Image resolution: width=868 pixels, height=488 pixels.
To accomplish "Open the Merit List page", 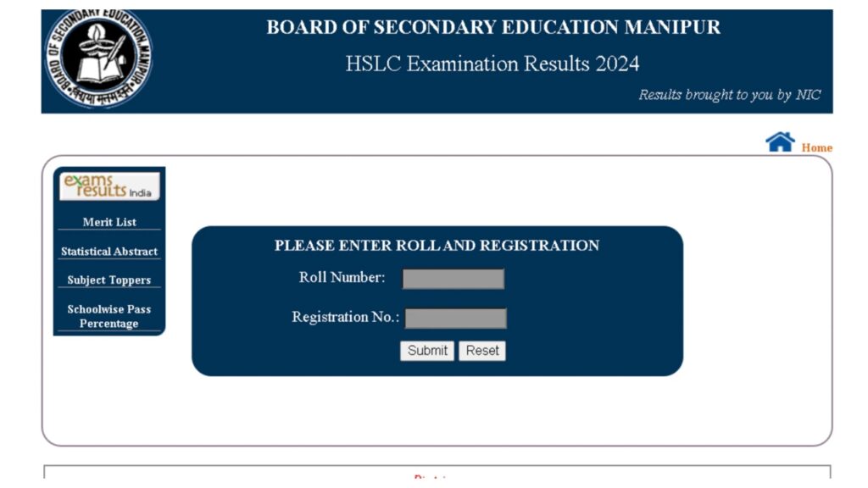I will click(x=108, y=222).
